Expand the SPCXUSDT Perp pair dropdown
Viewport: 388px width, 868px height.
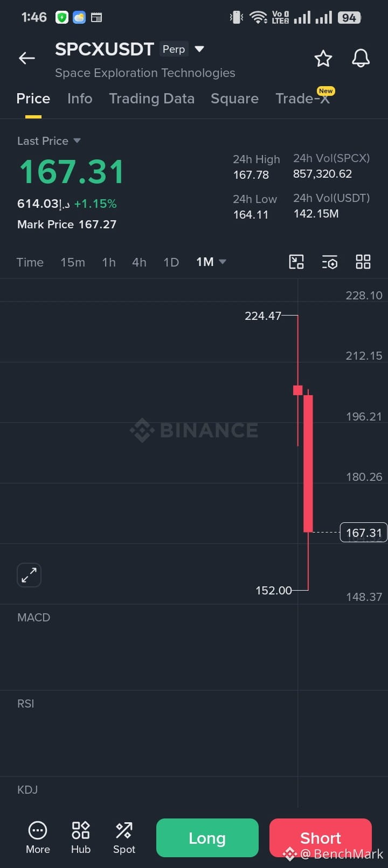point(199,49)
